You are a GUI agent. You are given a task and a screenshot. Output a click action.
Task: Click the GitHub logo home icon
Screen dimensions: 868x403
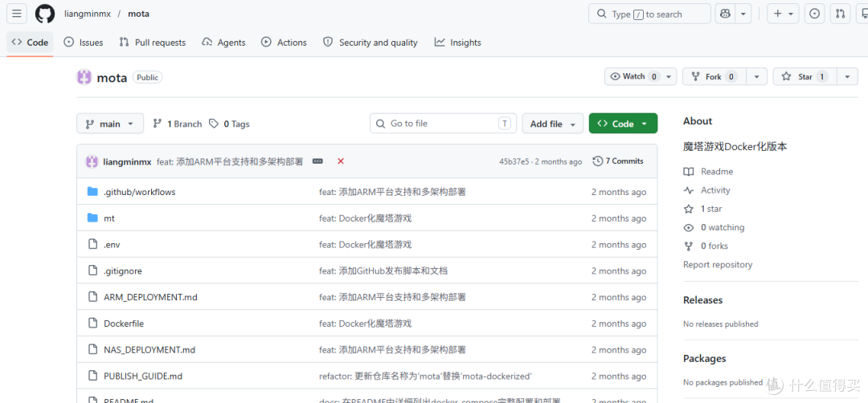click(45, 14)
